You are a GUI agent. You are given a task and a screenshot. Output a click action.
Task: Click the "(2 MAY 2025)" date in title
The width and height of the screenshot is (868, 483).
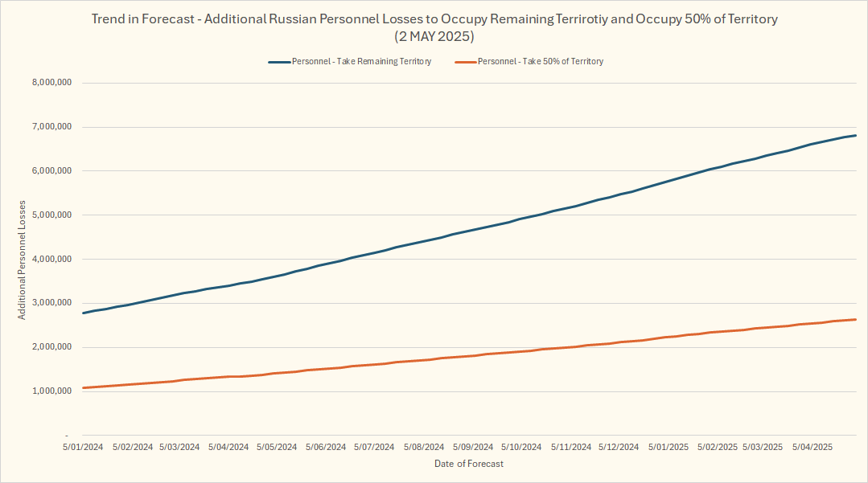point(434,36)
